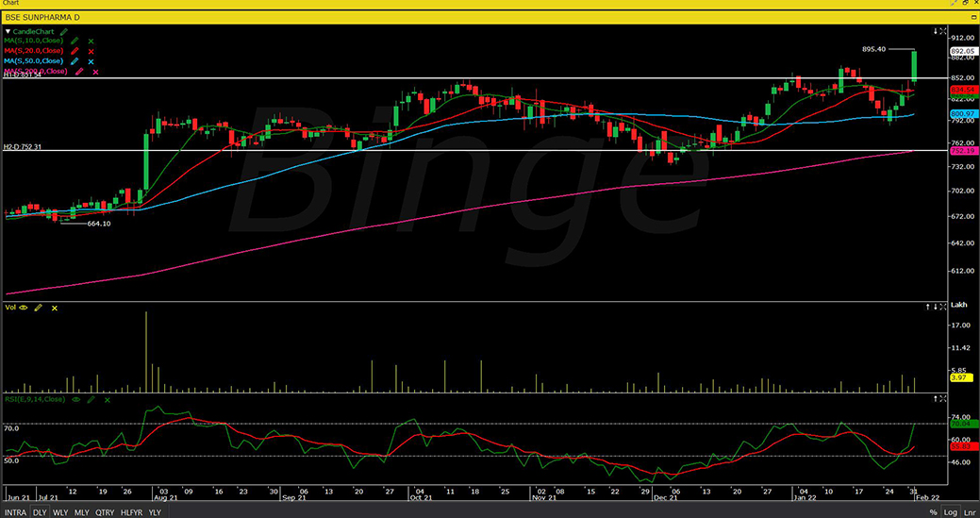Click the 895.40 high price annotation

click(873, 49)
